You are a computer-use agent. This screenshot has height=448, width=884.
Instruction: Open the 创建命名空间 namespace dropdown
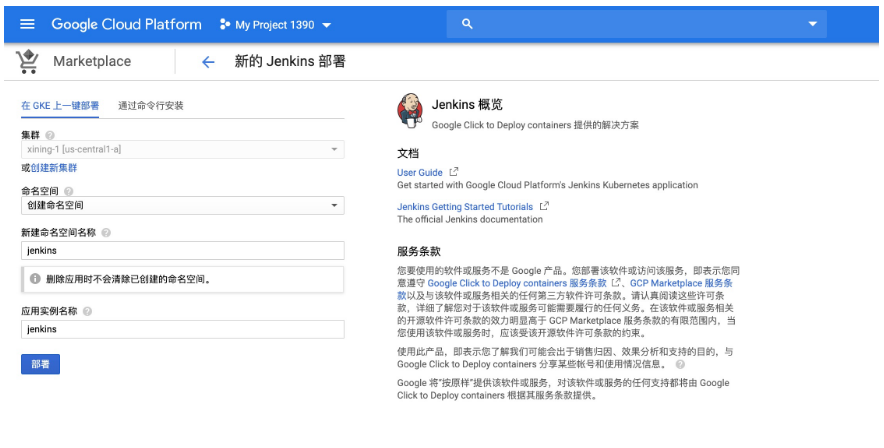[x=183, y=205]
